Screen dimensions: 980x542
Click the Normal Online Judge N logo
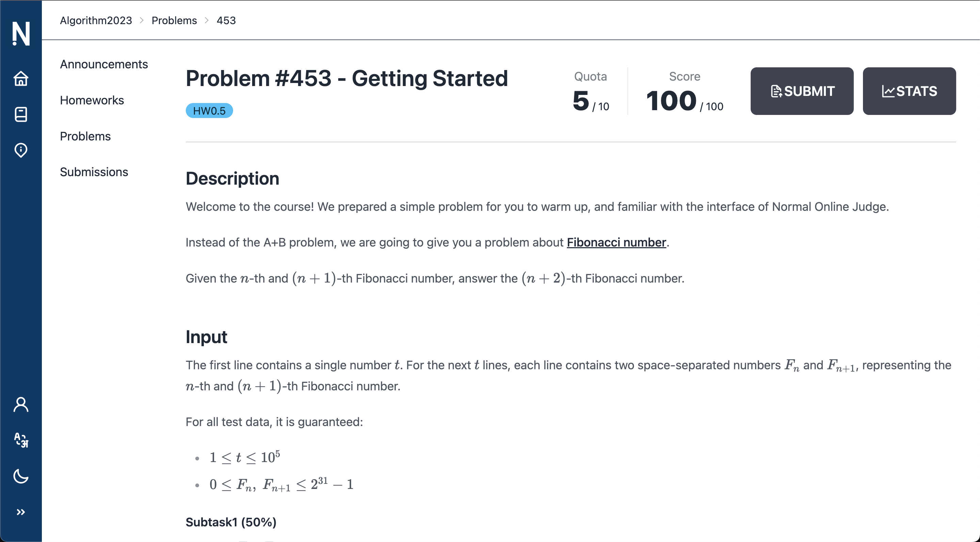click(21, 33)
